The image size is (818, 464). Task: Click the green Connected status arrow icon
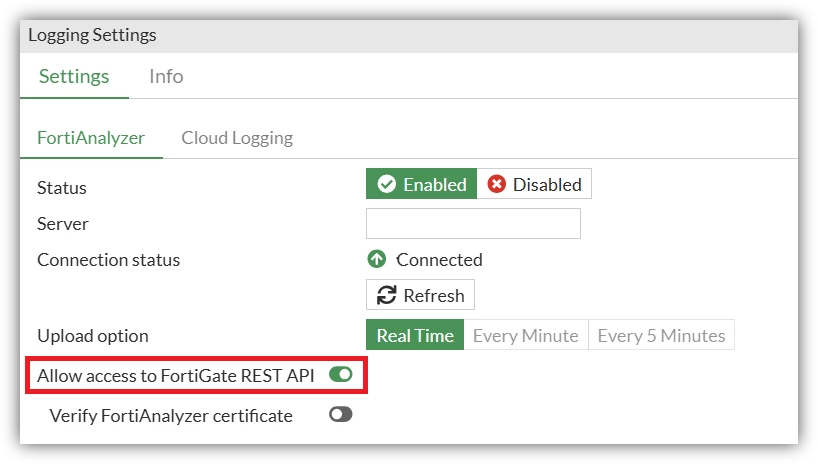pos(377,259)
